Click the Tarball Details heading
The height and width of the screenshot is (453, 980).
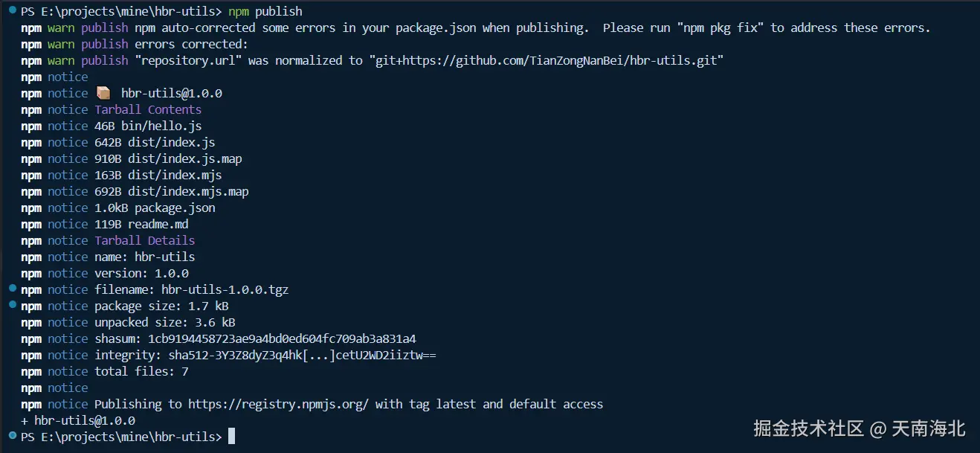(144, 240)
